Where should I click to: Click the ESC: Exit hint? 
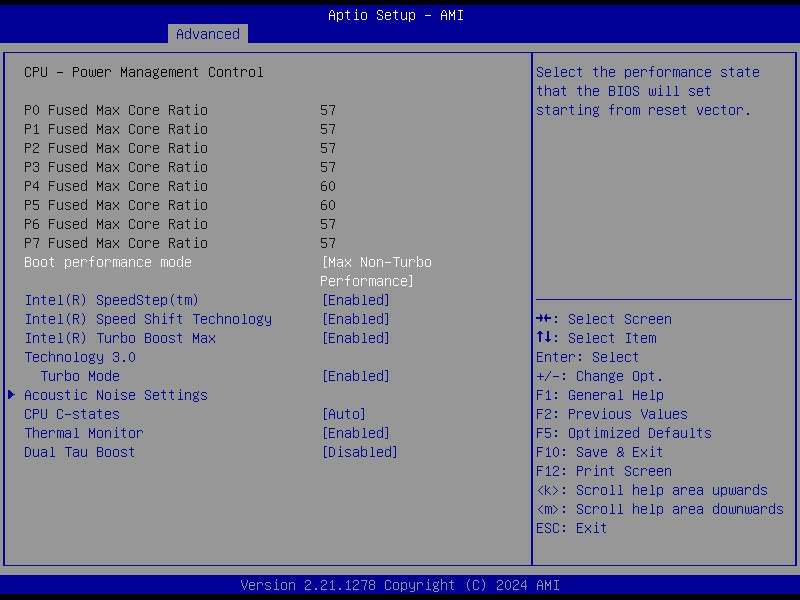pos(571,528)
